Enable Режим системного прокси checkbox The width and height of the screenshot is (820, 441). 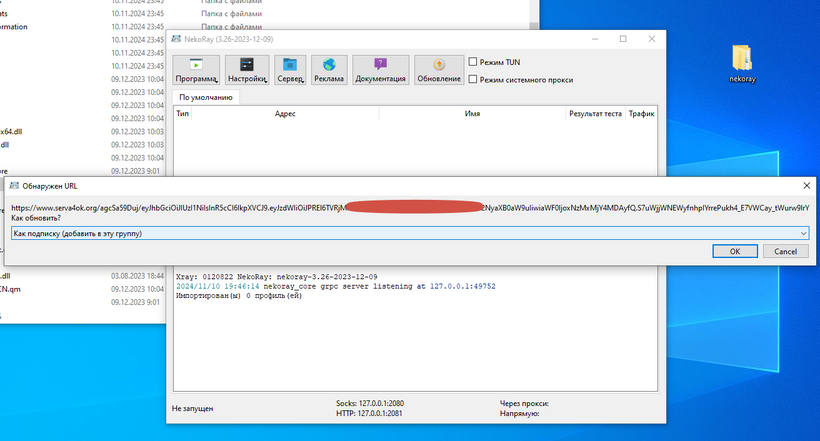coord(474,78)
